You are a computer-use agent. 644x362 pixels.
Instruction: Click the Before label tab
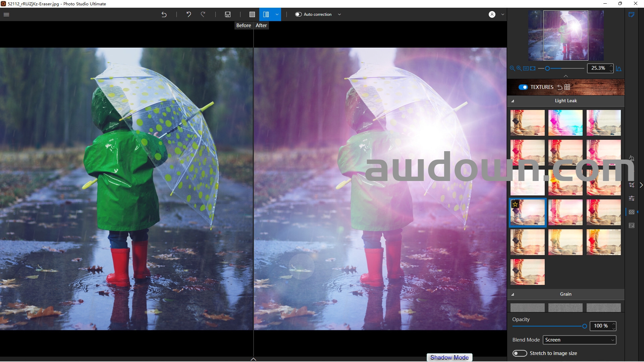[x=244, y=25]
